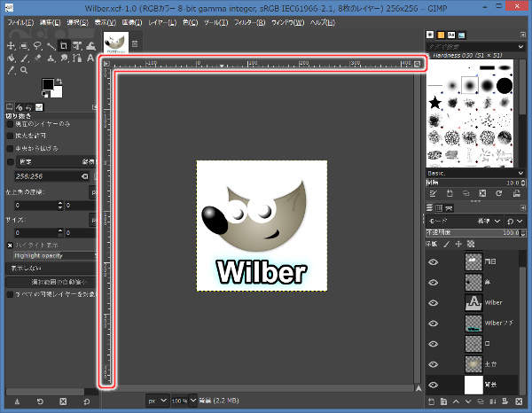Toggle visibility of the bottom white background layer

(434, 385)
